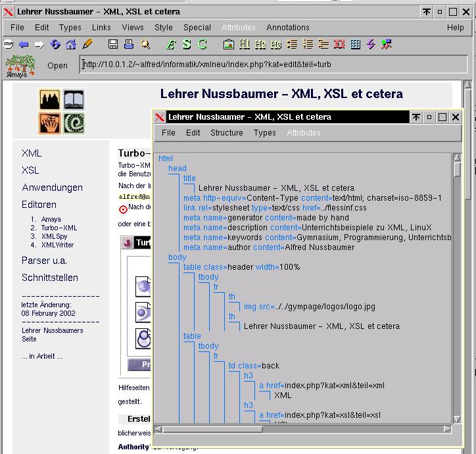This screenshot has height=454, width=476.
Task: Select the 'table class=header' node
Action: click(x=241, y=267)
